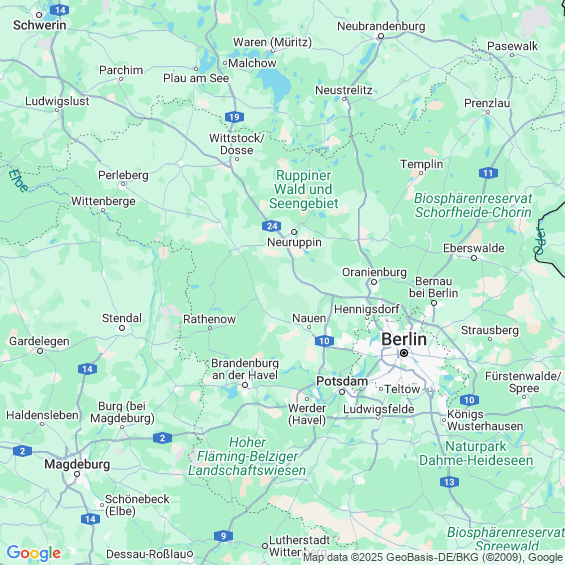Viewport: 565px width, 565px height.
Task: Select the Schwerin city label
Action: click(x=40, y=25)
